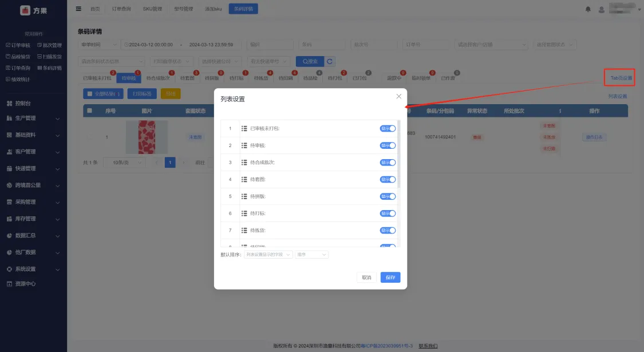644x352 pixels.
Task: Click the 方果 logo in sidebar
Action: point(34,10)
